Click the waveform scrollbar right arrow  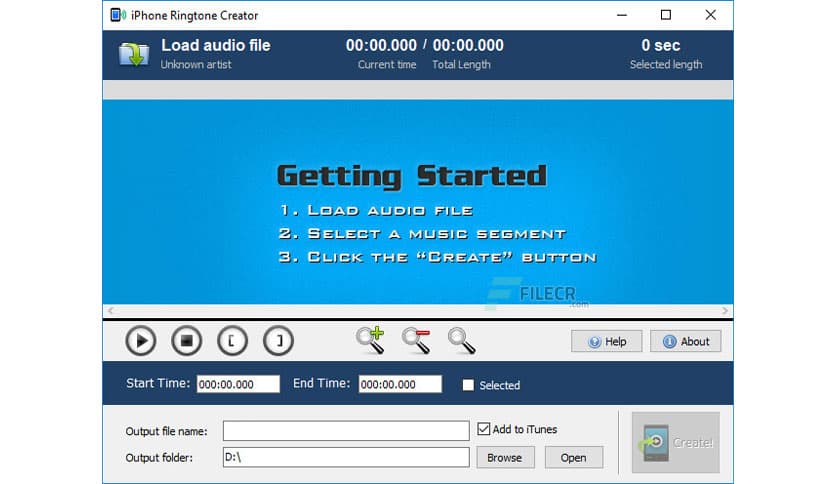(x=725, y=311)
